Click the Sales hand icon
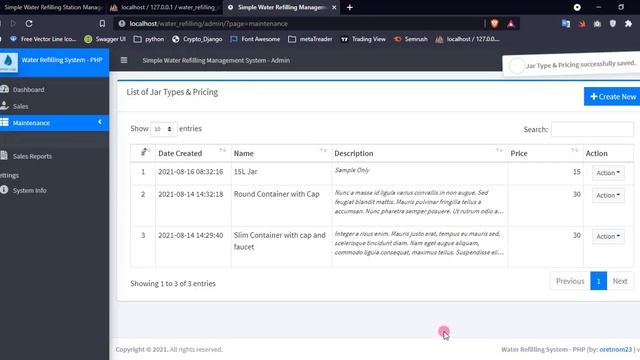 pyautogui.click(x=4, y=106)
